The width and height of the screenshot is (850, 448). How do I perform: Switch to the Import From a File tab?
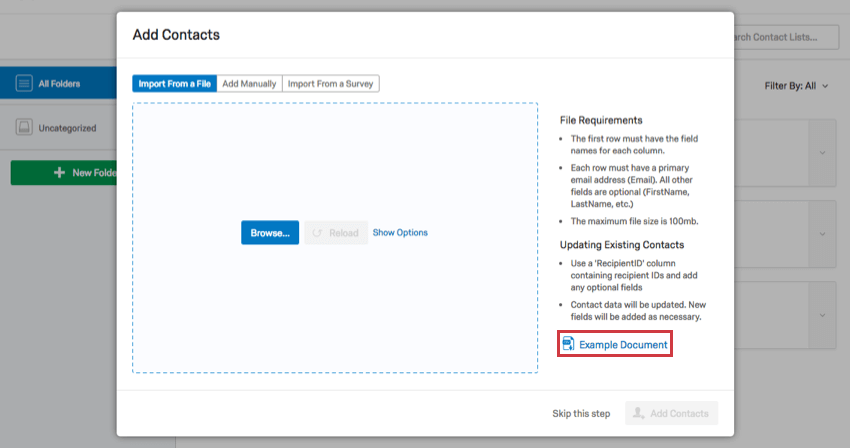tap(175, 84)
